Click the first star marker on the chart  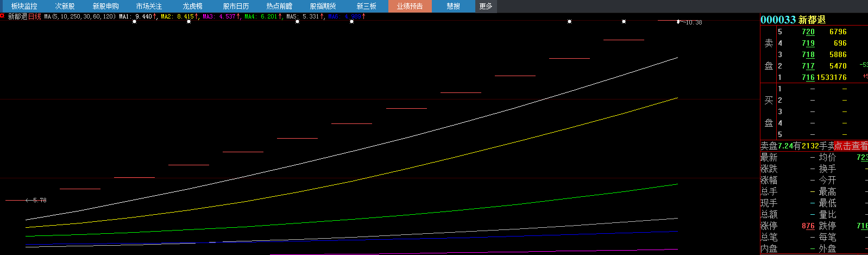click(135, 22)
